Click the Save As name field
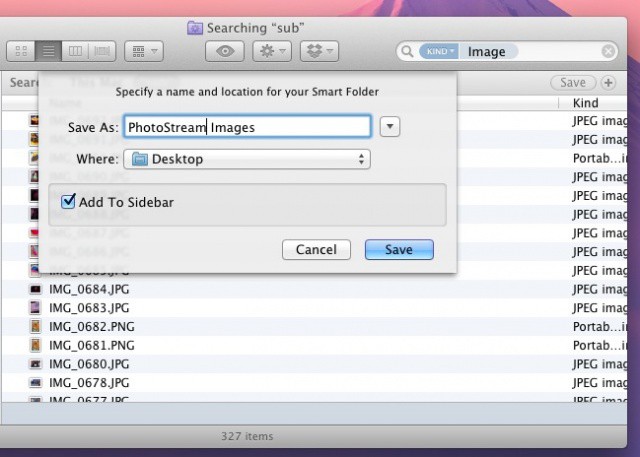Image resolution: width=640 pixels, height=457 pixels. [247, 127]
